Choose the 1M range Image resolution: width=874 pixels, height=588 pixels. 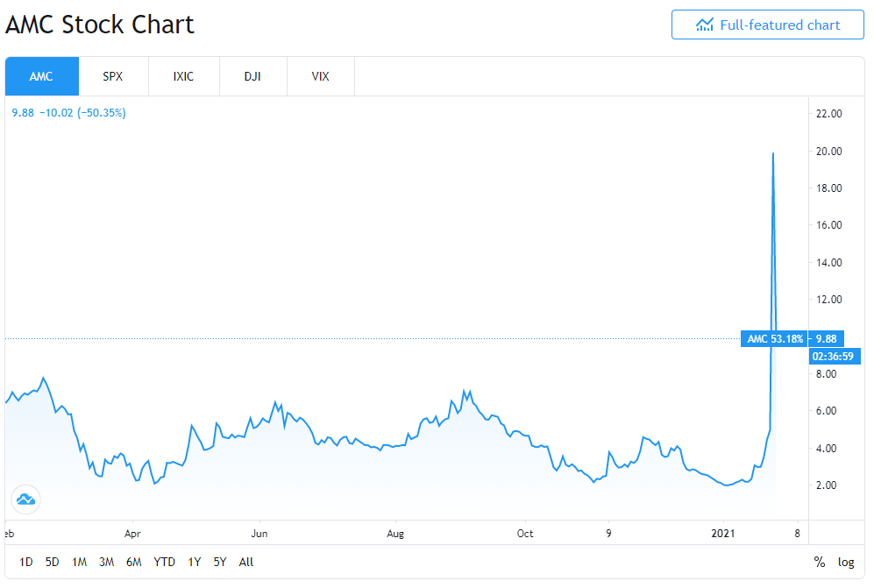79,562
